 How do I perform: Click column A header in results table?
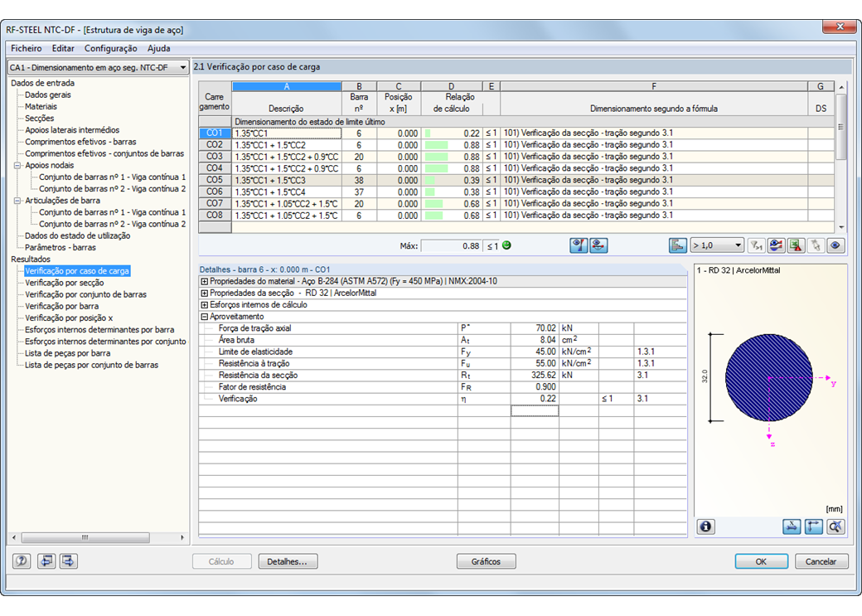tap(287, 86)
